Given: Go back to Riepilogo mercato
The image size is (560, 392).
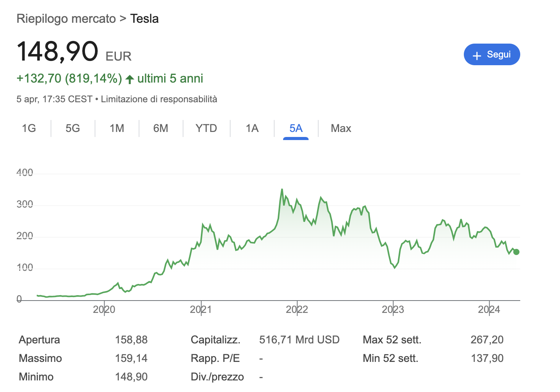Looking at the screenshot, I should 66,19.
